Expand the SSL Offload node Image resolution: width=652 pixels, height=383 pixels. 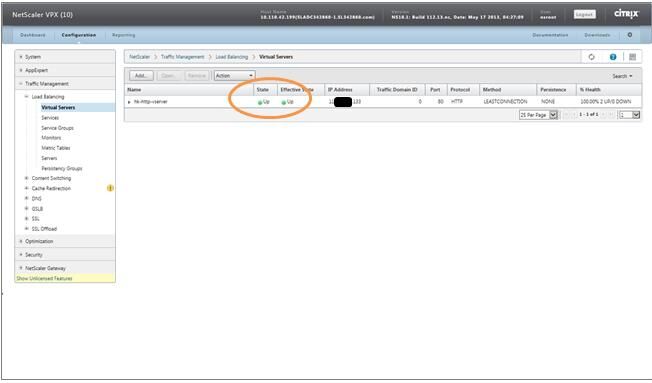click(x=27, y=229)
